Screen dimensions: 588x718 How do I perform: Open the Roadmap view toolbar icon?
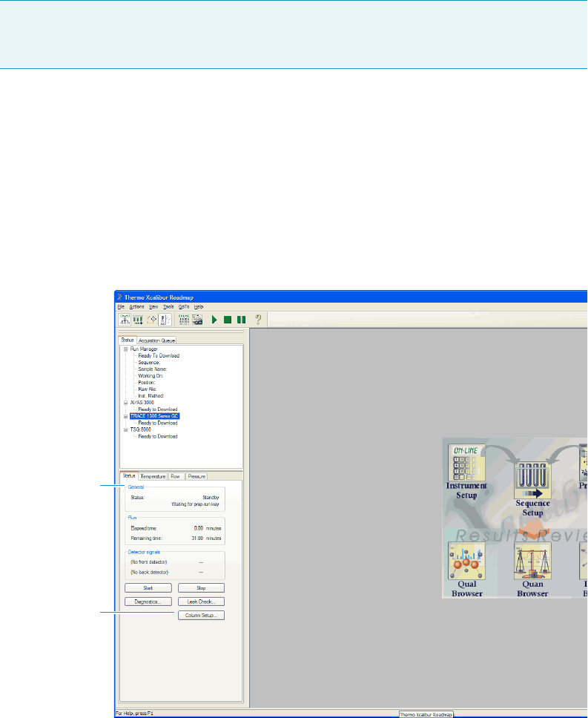tap(125, 320)
